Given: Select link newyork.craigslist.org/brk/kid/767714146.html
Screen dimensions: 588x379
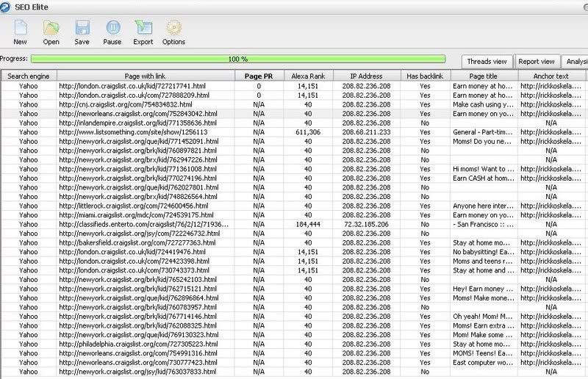Looking at the screenshot, I should 137,317.
